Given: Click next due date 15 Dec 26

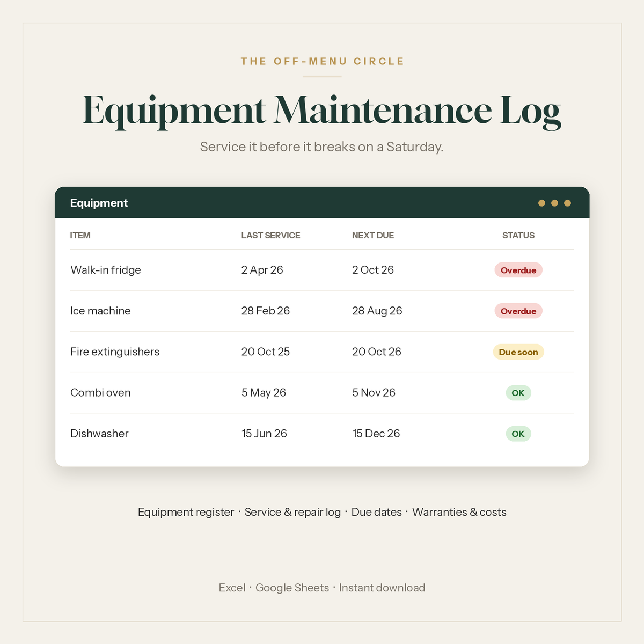Looking at the screenshot, I should coord(376,434).
